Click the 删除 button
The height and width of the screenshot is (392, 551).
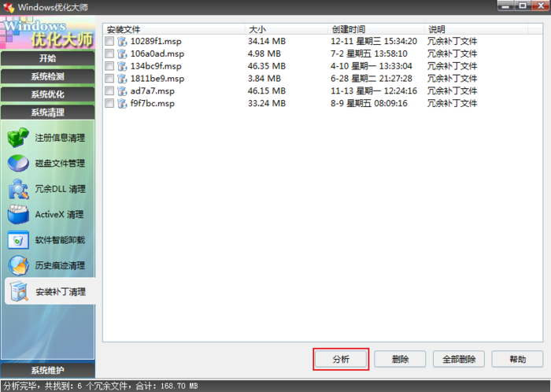400,359
